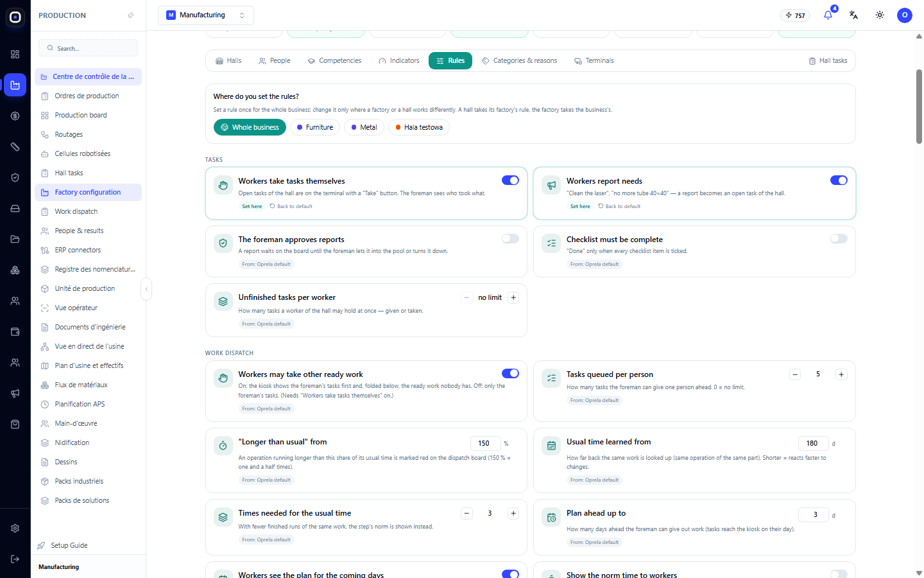Focus the sidebar Search field
Image resolution: width=924 pixels, height=578 pixels.
tap(89, 48)
